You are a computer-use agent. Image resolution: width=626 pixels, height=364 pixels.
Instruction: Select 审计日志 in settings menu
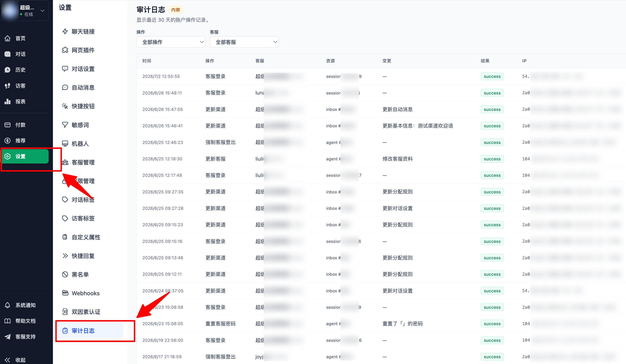[90, 331]
